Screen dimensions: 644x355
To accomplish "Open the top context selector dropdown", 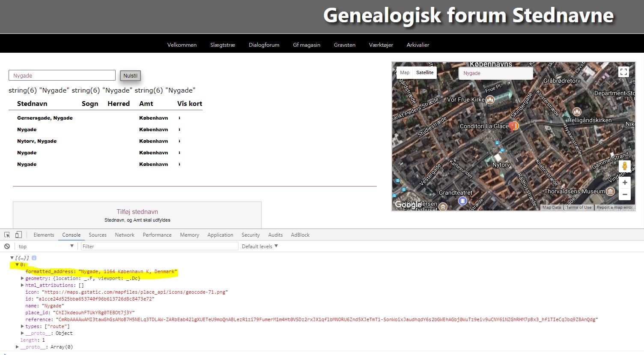I will pyautogui.click(x=45, y=246).
